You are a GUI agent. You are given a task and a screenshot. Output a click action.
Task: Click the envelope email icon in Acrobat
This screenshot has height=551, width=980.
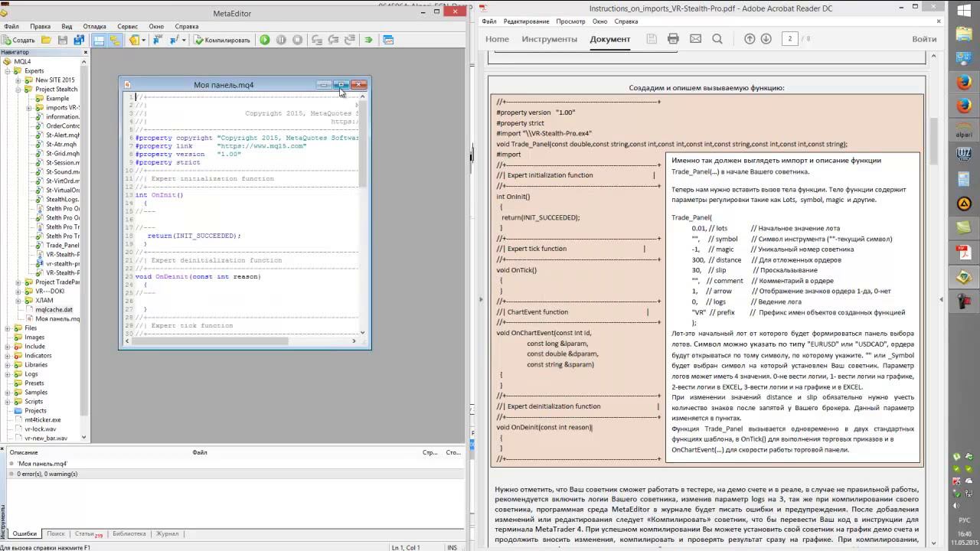pyautogui.click(x=695, y=39)
